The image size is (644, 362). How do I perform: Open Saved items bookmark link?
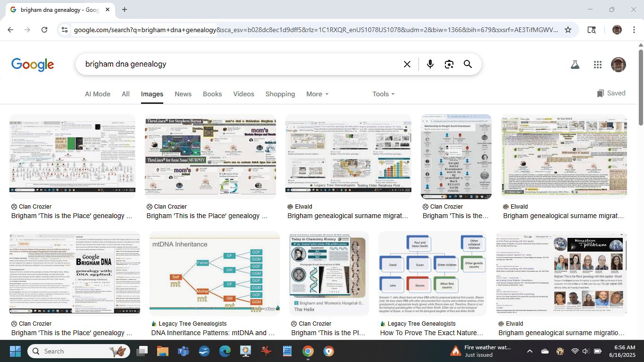coord(611,93)
